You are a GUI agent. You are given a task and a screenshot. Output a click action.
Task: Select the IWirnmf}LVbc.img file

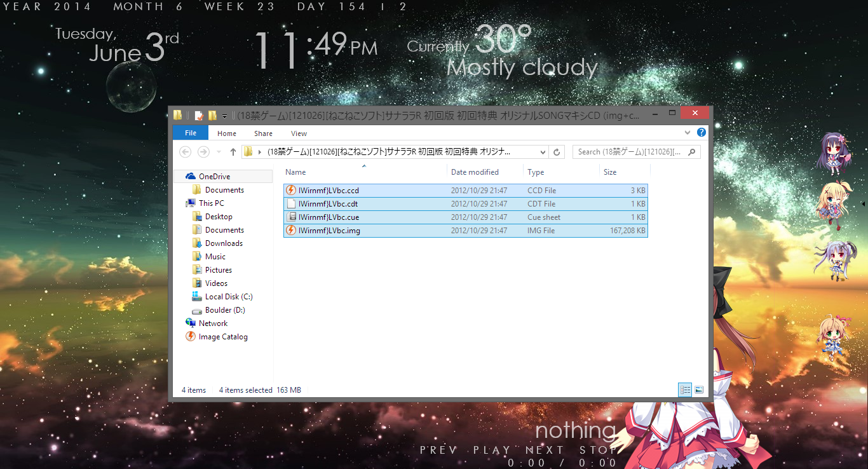click(466, 231)
